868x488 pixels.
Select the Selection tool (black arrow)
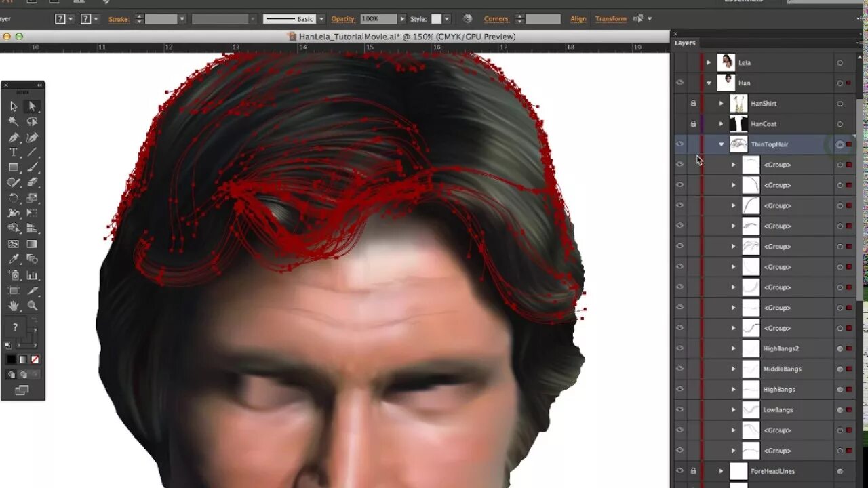[x=14, y=106]
